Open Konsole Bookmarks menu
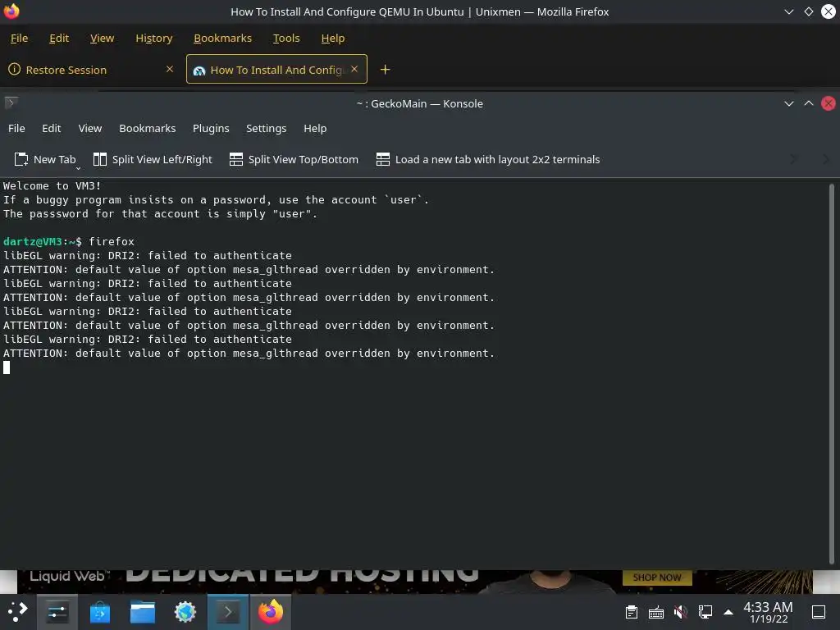Screen dimensions: 840x630 point(148,129)
